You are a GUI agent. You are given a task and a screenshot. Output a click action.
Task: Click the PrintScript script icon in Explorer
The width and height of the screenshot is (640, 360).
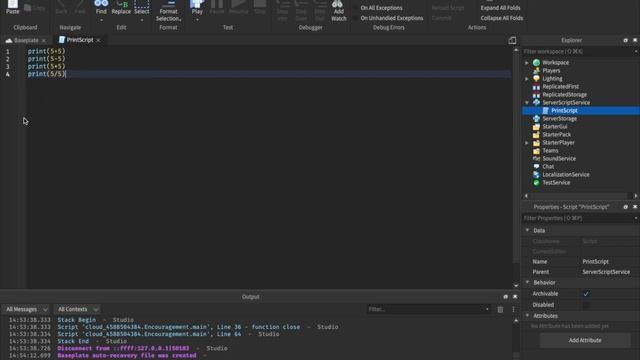click(545, 111)
